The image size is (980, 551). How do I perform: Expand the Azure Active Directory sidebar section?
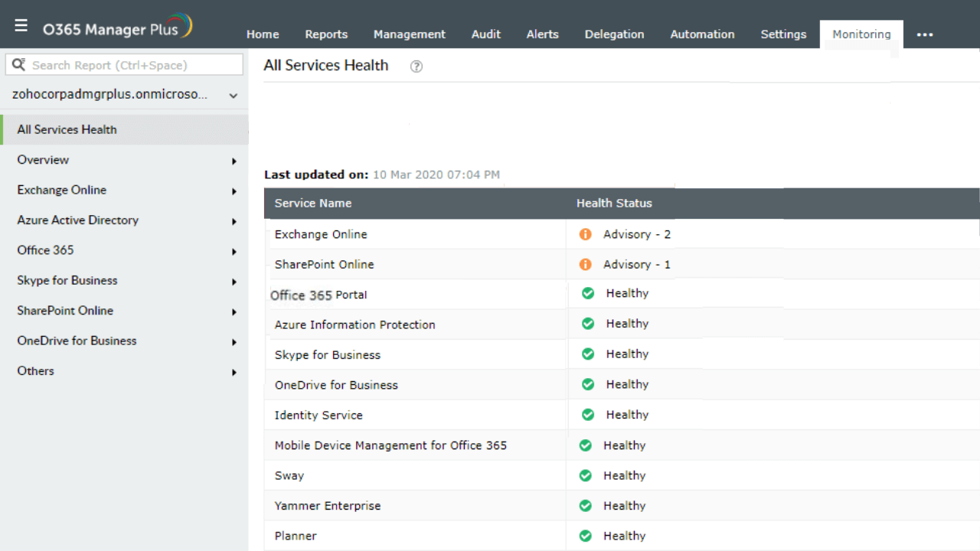click(234, 221)
